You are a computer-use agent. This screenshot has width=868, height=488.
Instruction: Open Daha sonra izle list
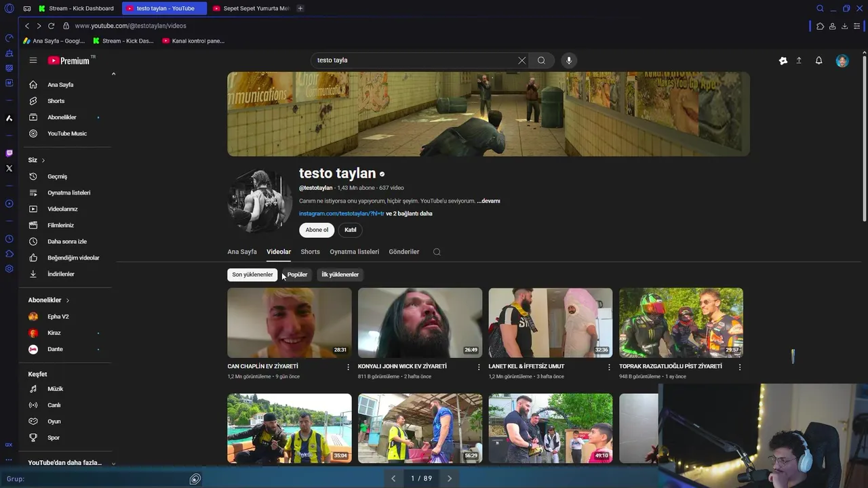coord(66,241)
